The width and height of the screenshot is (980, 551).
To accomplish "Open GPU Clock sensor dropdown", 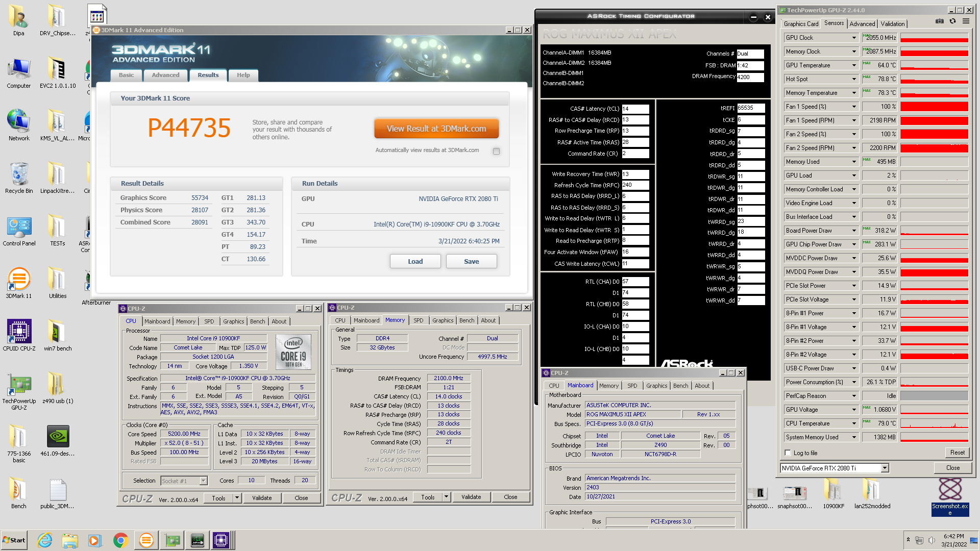I will tap(854, 38).
